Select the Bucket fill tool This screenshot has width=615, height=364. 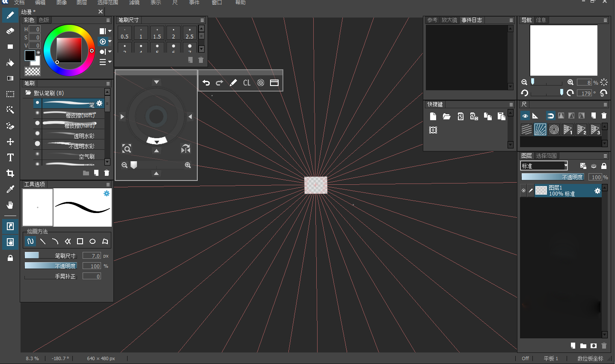point(10,63)
